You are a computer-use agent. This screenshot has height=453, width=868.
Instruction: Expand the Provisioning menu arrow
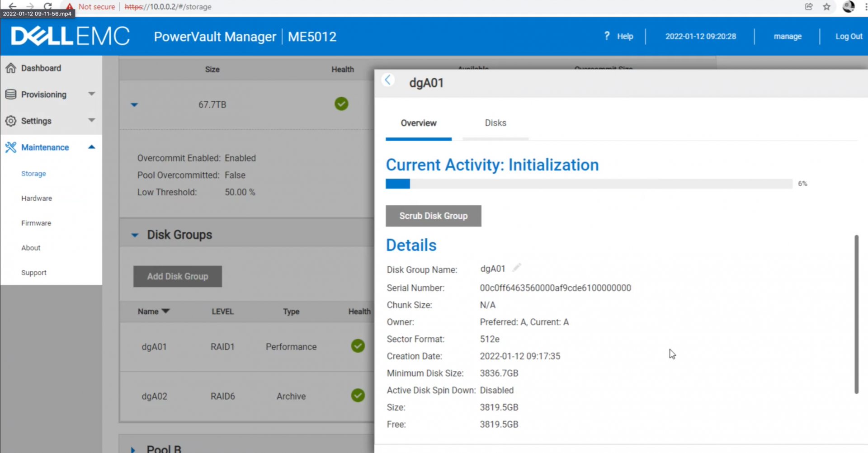(x=92, y=94)
